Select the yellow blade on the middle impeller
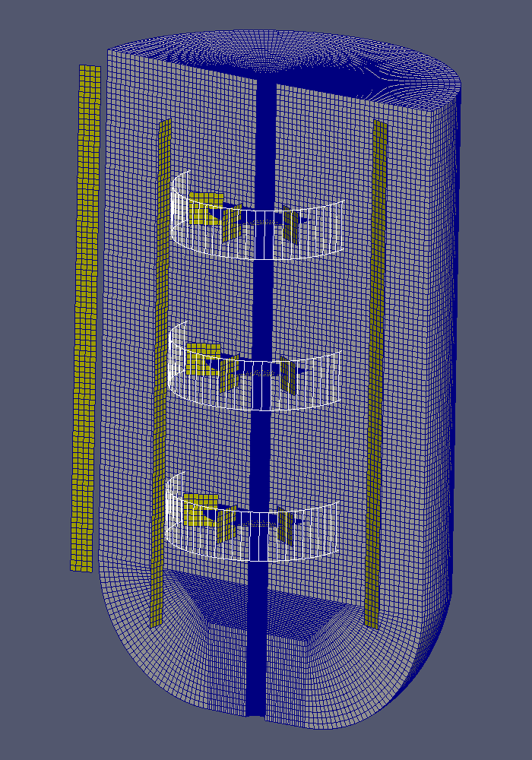Image resolution: width=532 pixels, height=760 pixels. pos(201,359)
